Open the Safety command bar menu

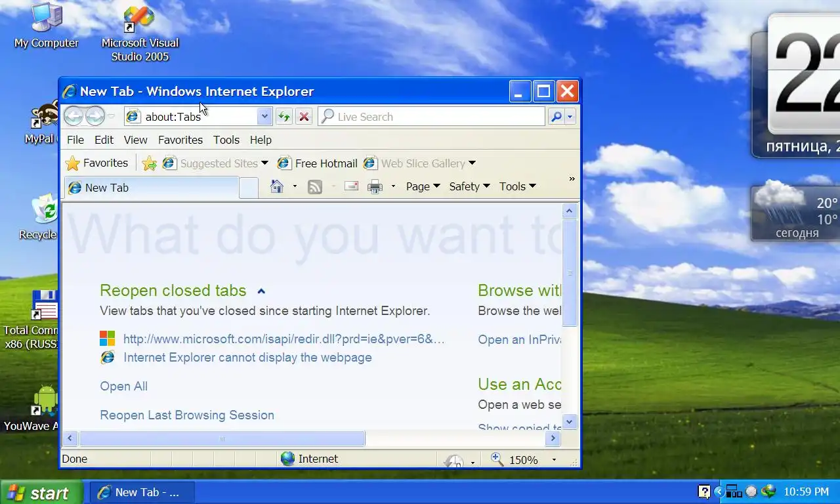[x=469, y=186]
